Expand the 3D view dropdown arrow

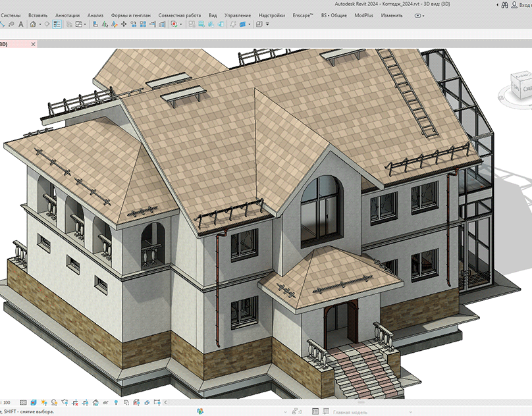coord(40,24)
